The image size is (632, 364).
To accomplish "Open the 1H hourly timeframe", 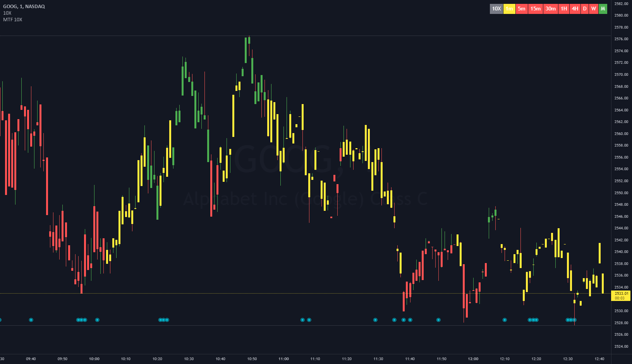I will (564, 9).
